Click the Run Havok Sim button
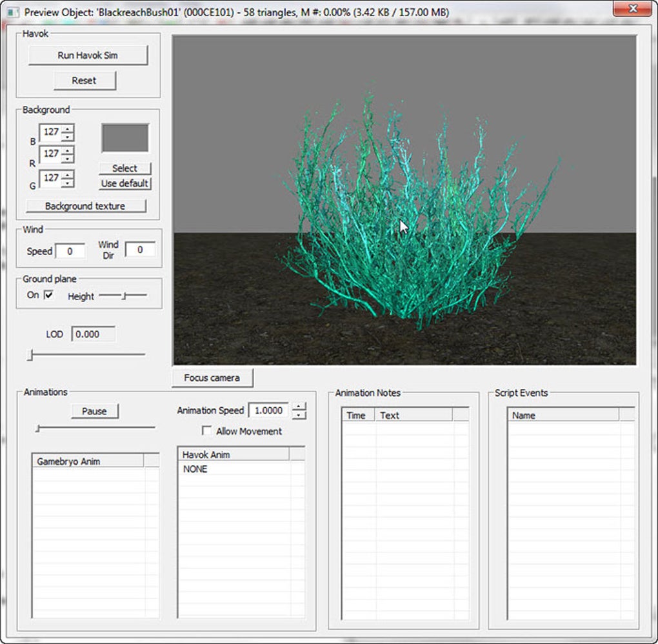This screenshot has width=658, height=644. click(x=88, y=55)
